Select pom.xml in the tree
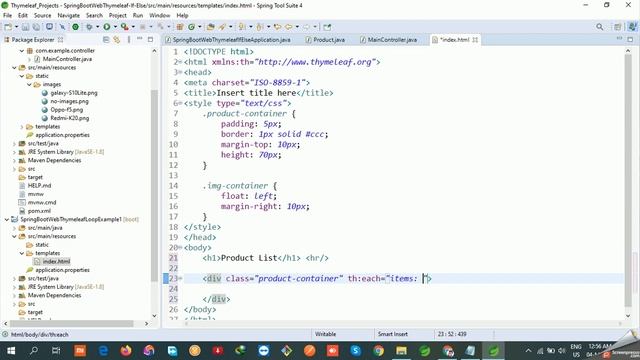 [x=39, y=211]
